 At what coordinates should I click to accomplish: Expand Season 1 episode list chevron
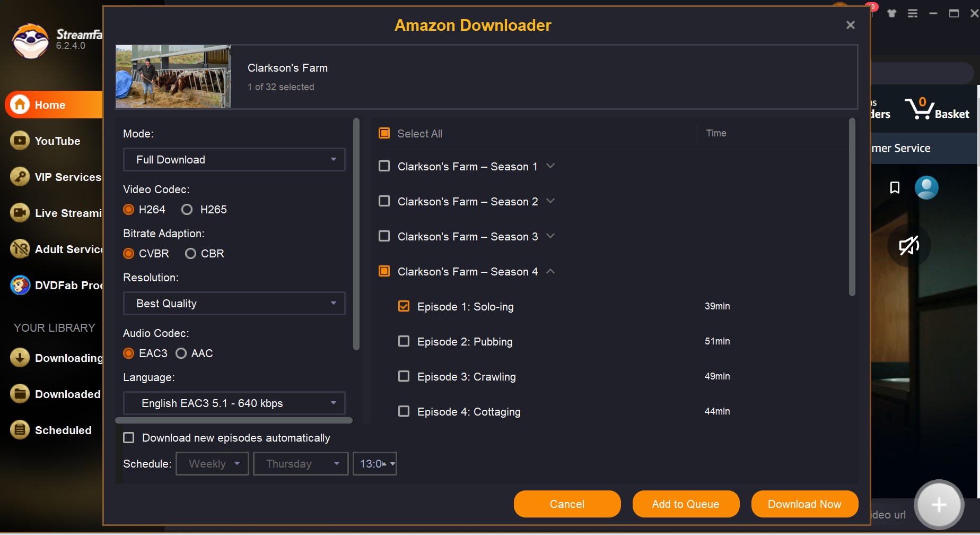tap(550, 166)
